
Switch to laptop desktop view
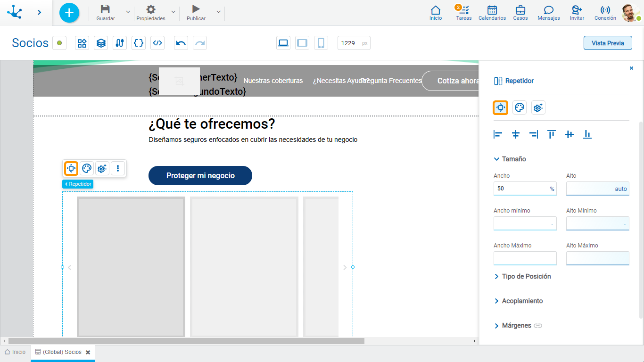coord(283,43)
